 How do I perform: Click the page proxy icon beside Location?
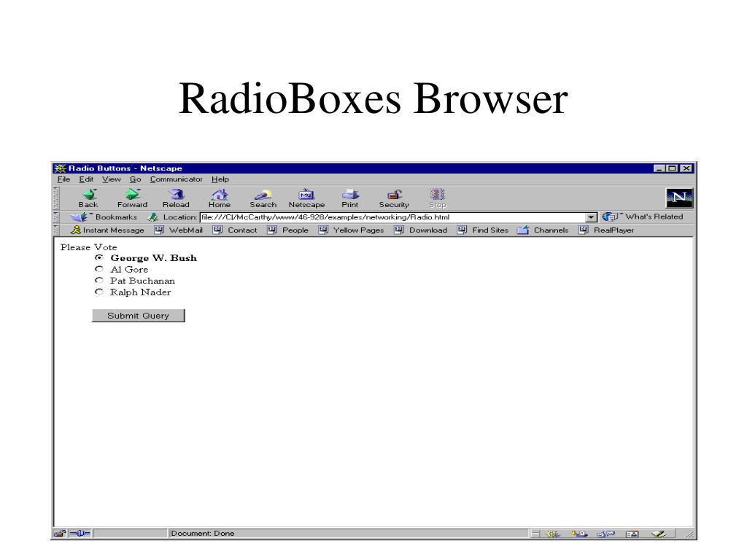(x=152, y=217)
